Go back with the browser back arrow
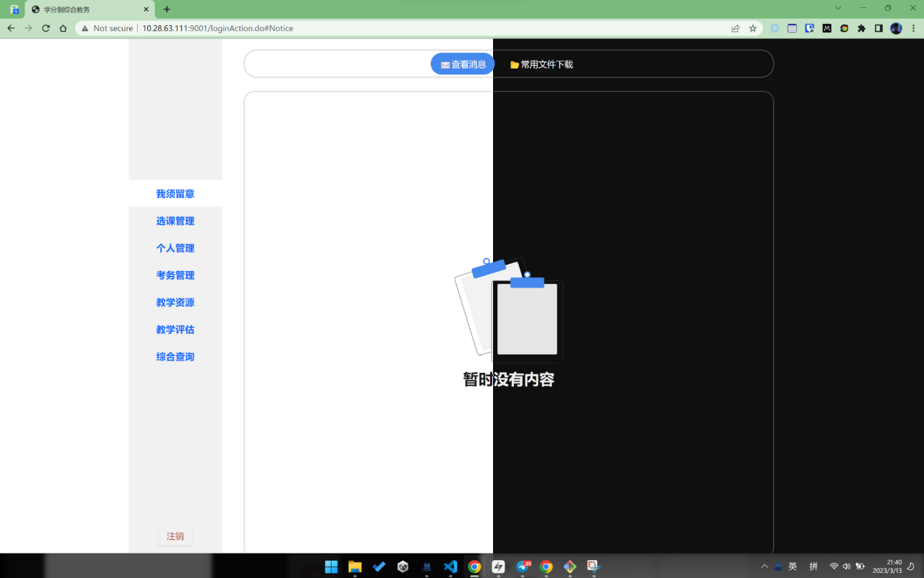Viewport: 924px width, 578px height. click(x=11, y=28)
